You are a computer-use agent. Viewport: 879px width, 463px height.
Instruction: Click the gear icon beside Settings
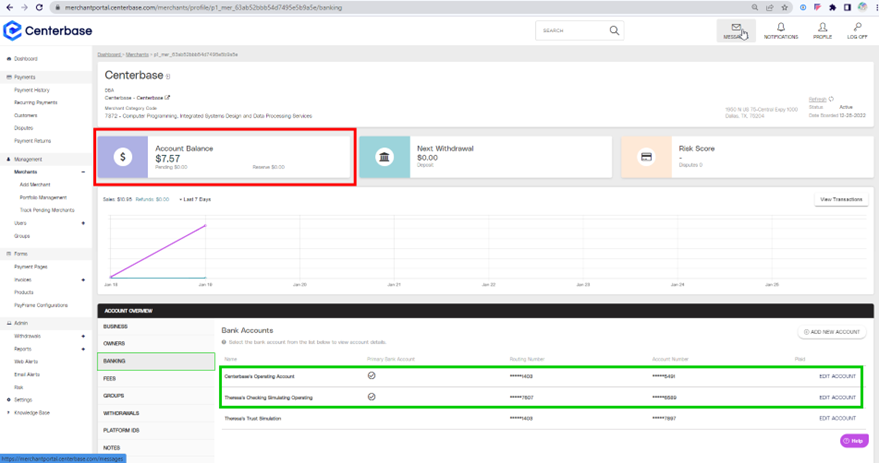pos(8,400)
